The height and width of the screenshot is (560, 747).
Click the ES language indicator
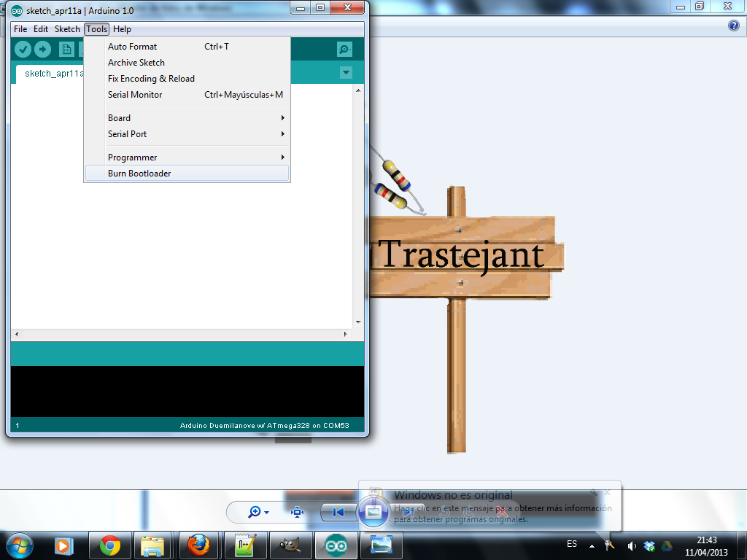point(572,544)
